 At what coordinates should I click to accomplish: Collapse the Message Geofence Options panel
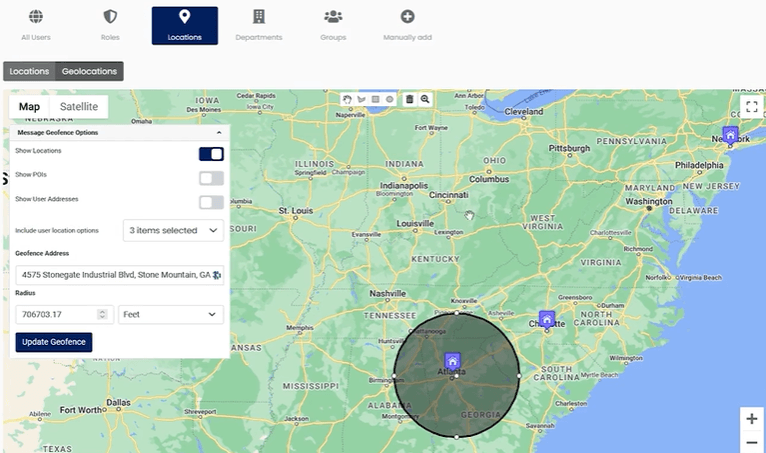click(x=219, y=132)
